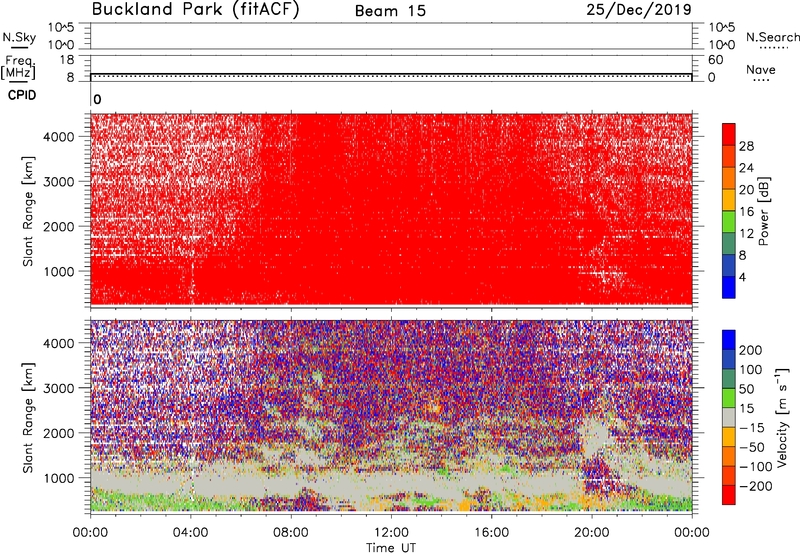Click the date '25/Dec/2019'

click(639, 9)
